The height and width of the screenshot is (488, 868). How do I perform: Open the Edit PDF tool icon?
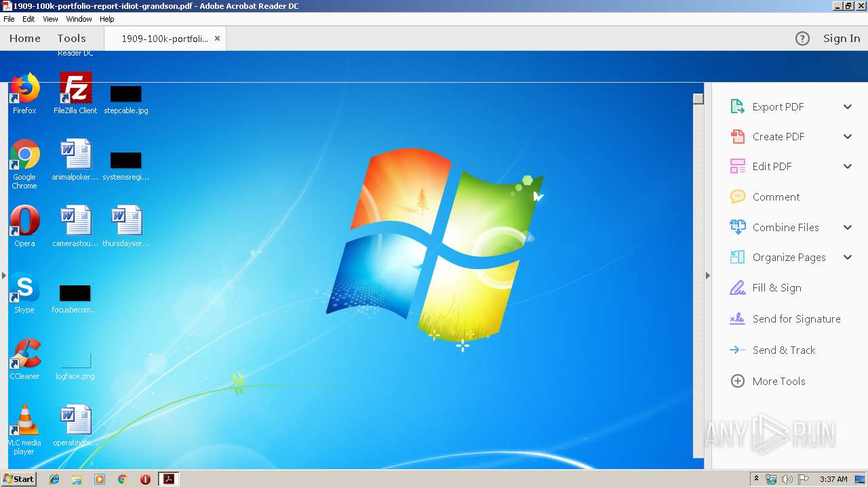click(737, 166)
